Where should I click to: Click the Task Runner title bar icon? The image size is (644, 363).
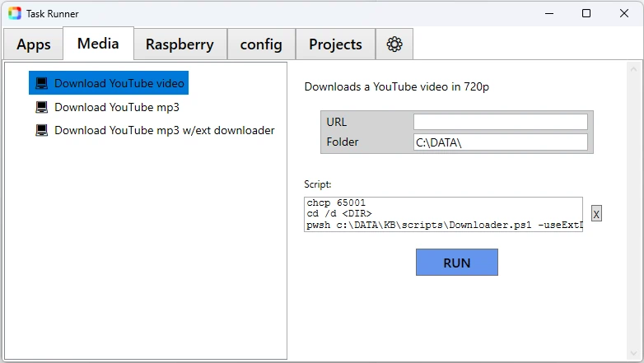click(14, 13)
